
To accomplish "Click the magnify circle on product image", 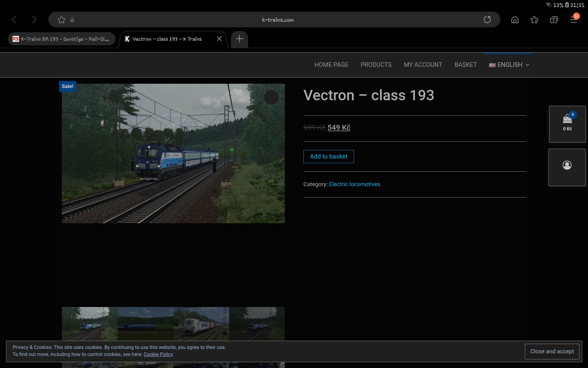I will click(x=271, y=97).
